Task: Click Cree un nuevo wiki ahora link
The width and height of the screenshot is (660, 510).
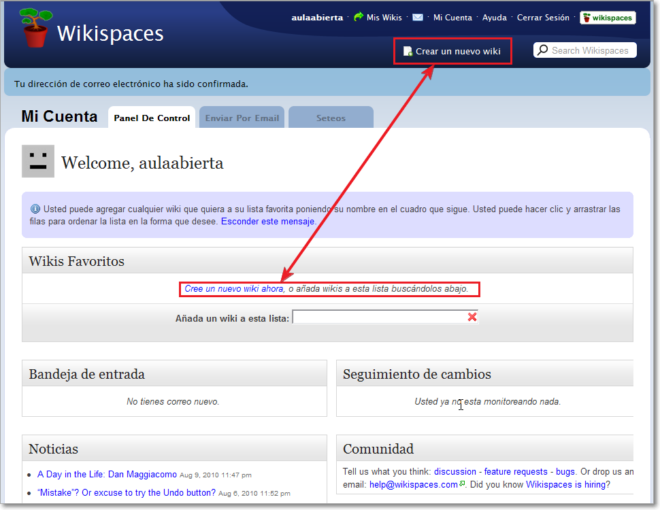Action: click(x=234, y=289)
